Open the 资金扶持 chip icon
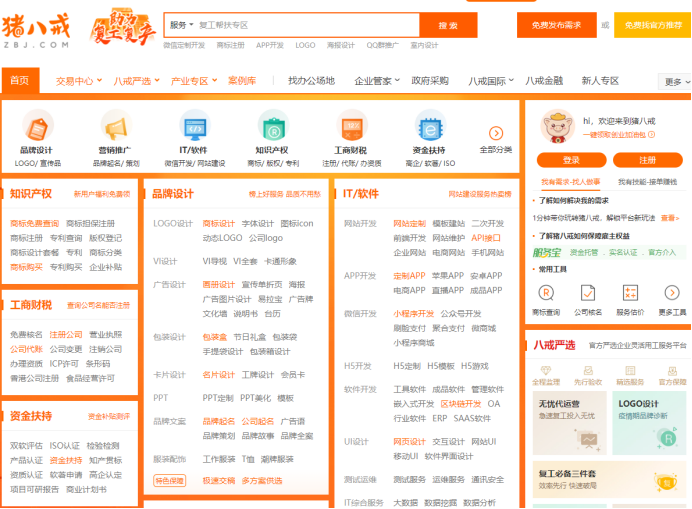Screen dimensions: 692x509 430,126
